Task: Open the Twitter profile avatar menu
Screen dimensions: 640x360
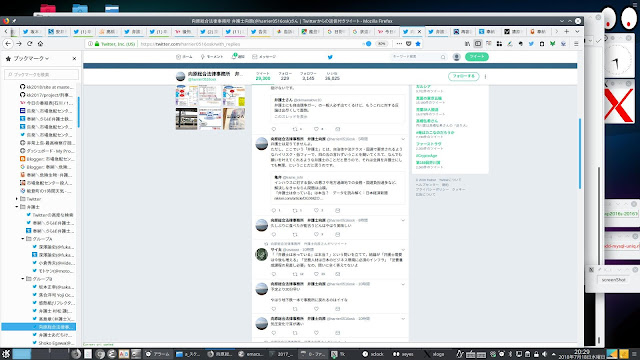Action: click(456, 57)
